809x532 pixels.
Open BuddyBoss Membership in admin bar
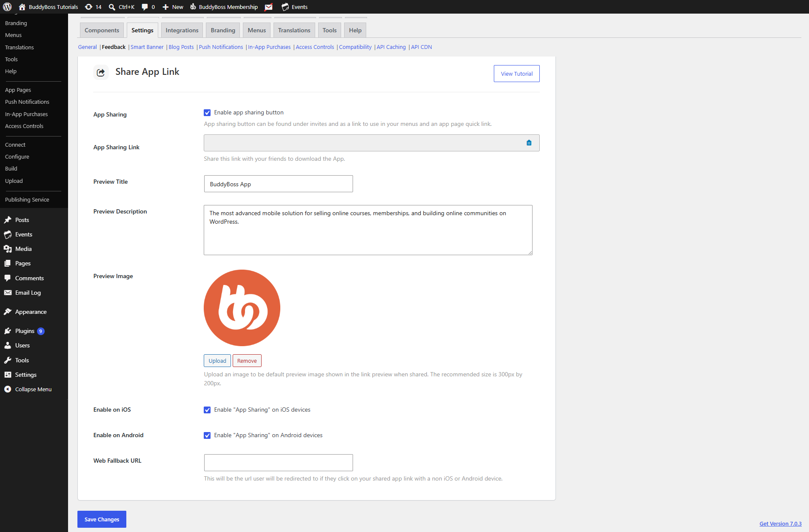(x=223, y=7)
